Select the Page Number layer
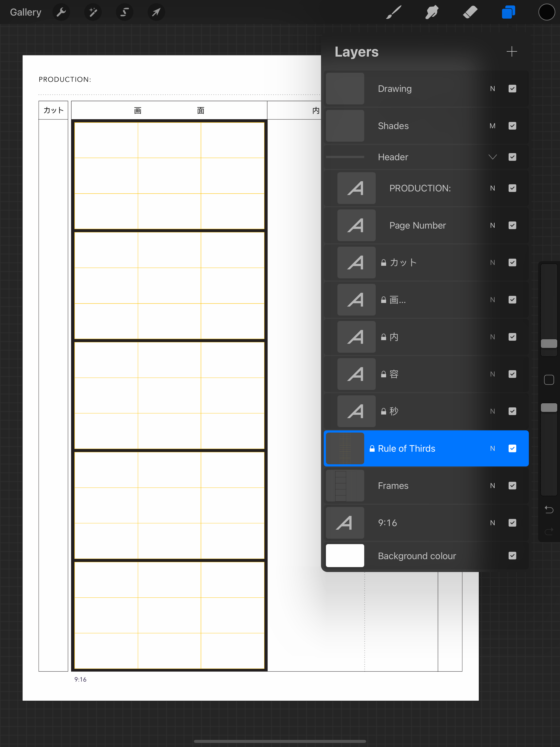 [417, 226]
